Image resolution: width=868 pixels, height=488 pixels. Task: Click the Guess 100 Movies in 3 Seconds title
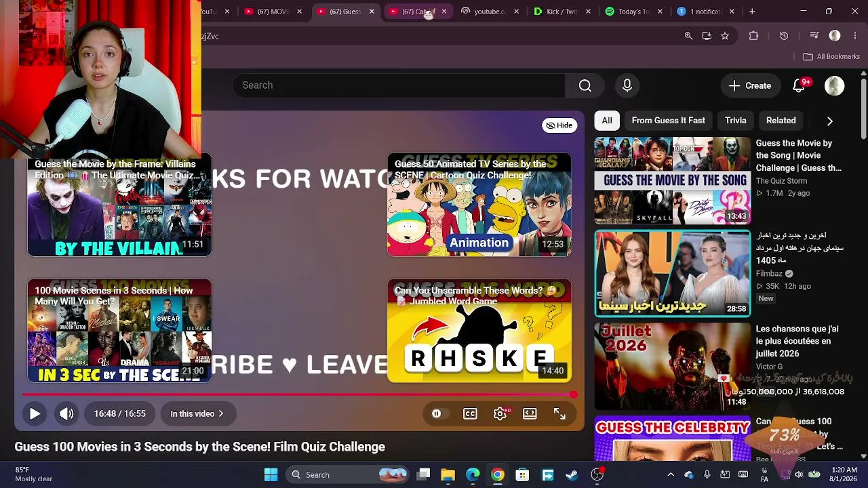200,447
